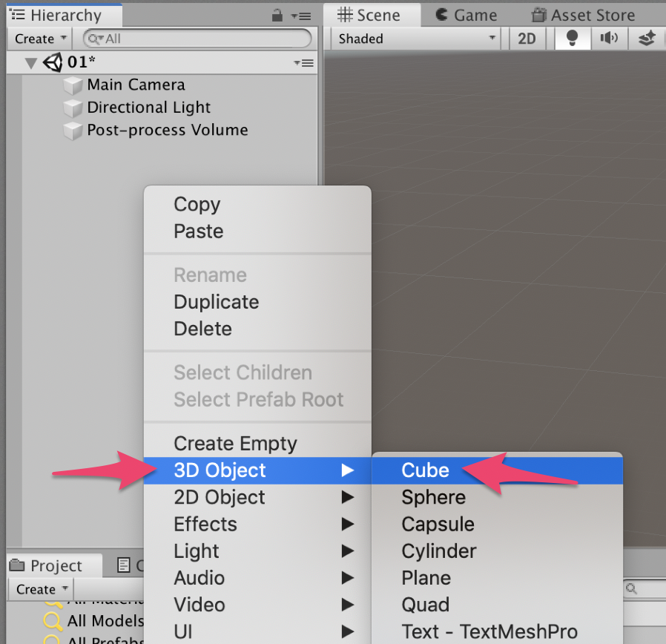Choose Copy from the context menu
This screenshot has height=644, width=666.
257,204
